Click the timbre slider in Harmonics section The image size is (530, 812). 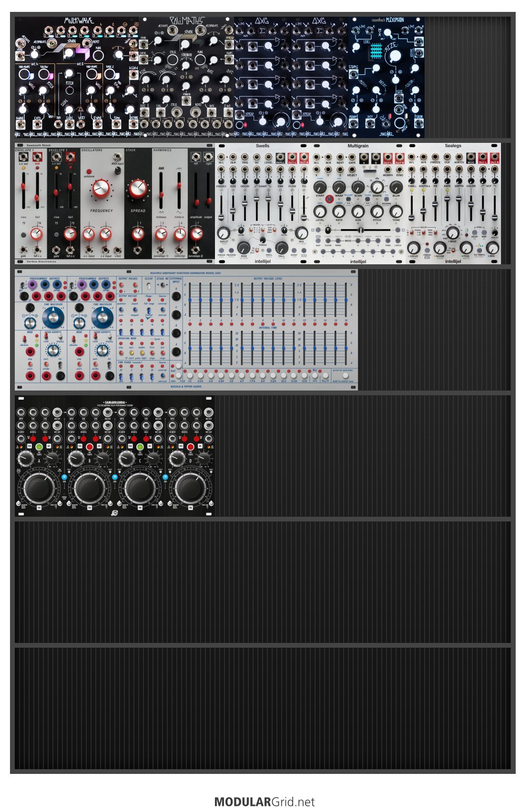click(x=179, y=190)
